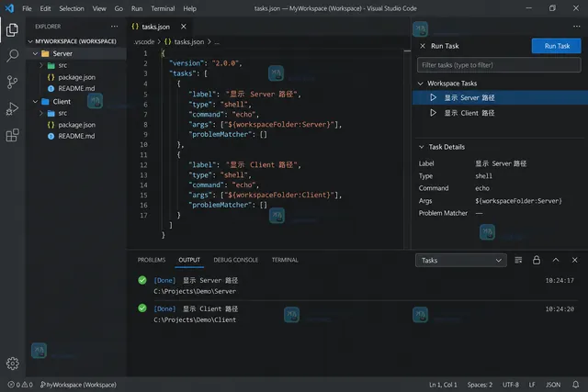Open the Client README.md file
The image size is (588, 392).
(76, 136)
